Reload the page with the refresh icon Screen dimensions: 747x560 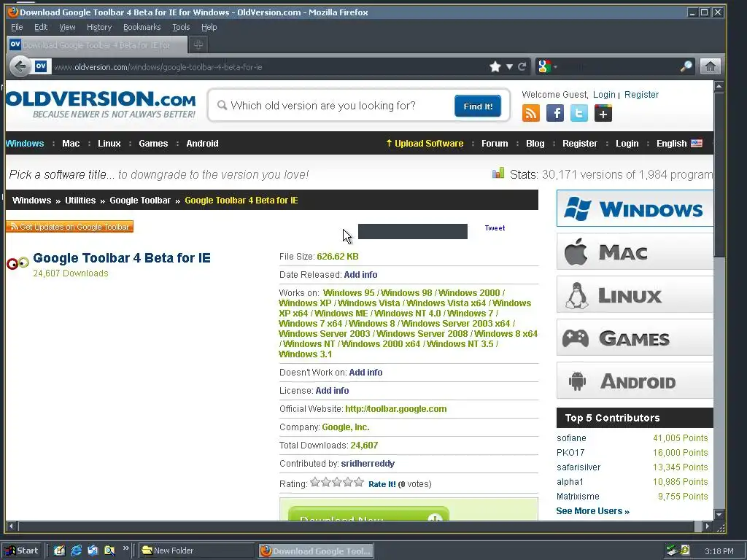pos(522,66)
